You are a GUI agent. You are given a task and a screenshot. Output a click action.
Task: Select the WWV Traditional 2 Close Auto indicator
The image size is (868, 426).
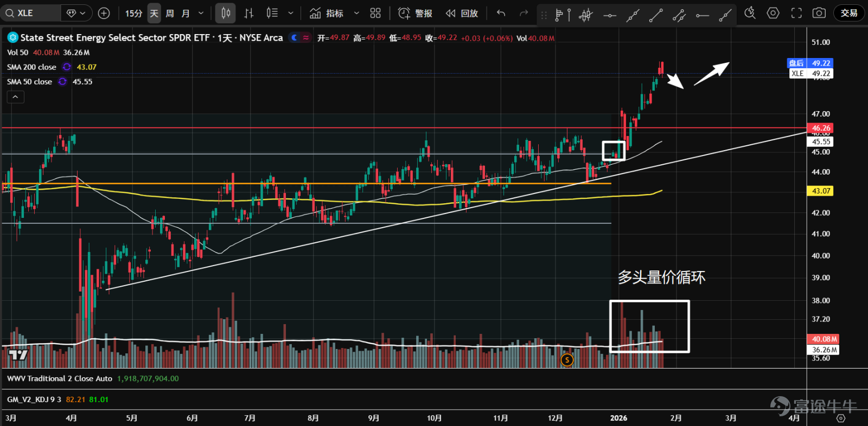(x=60, y=379)
